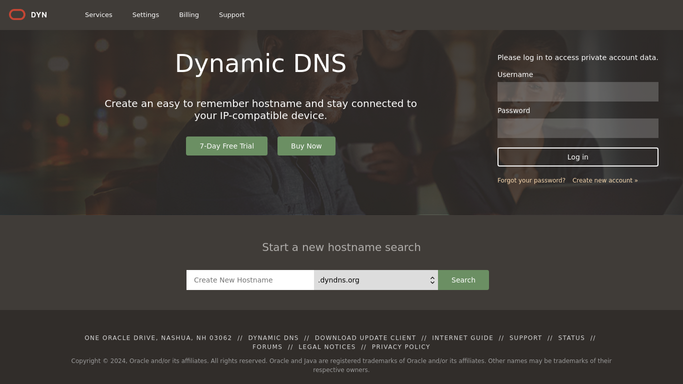This screenshot has width=683, height=384.
Task: Open the Services menu
Action: coord(98,15)
